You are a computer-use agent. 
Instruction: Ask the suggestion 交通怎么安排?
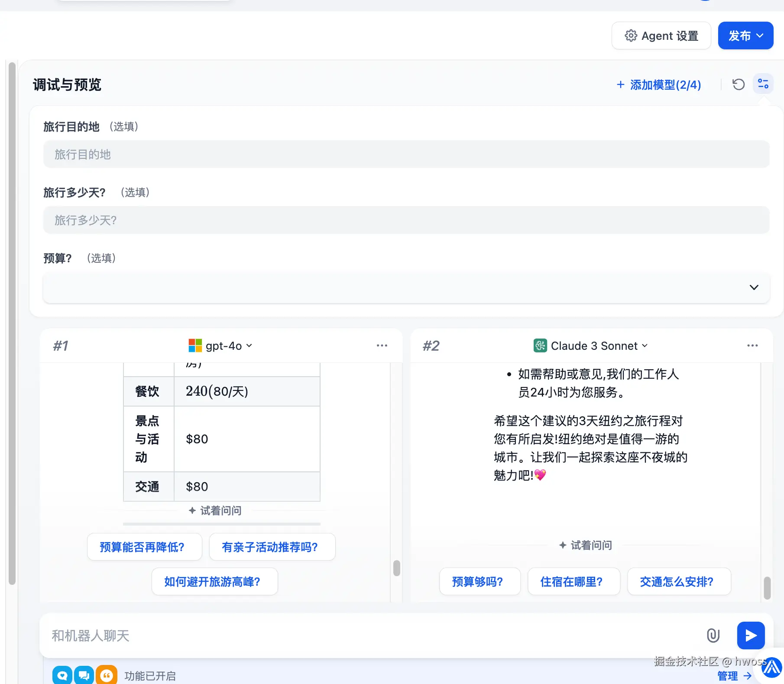coord(679,581)
